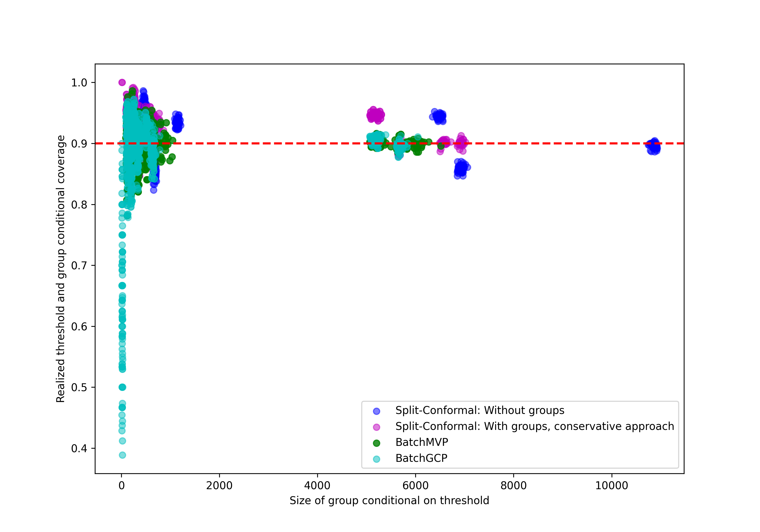
Task: Click the magenta point at coverage 1.0
Action: pyautogui.click(x=122, y=82)
